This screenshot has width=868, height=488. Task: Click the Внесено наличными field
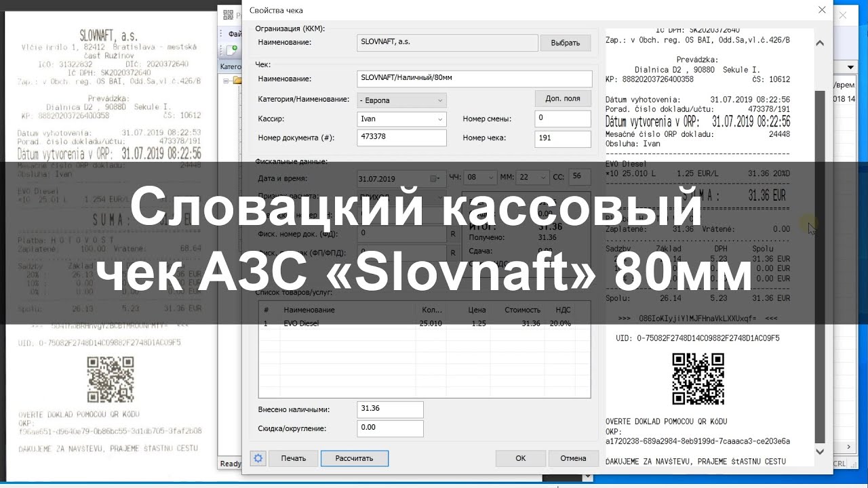coord(390,409)
